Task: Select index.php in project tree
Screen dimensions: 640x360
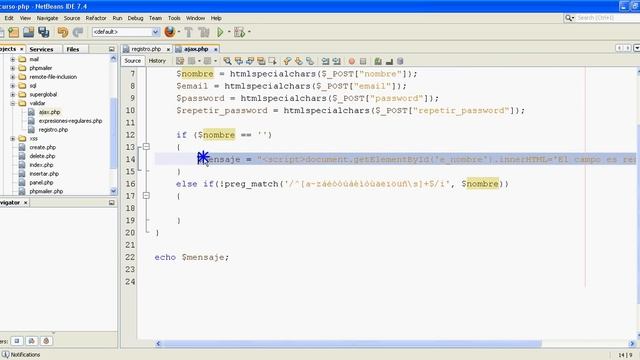Action: 41,165
